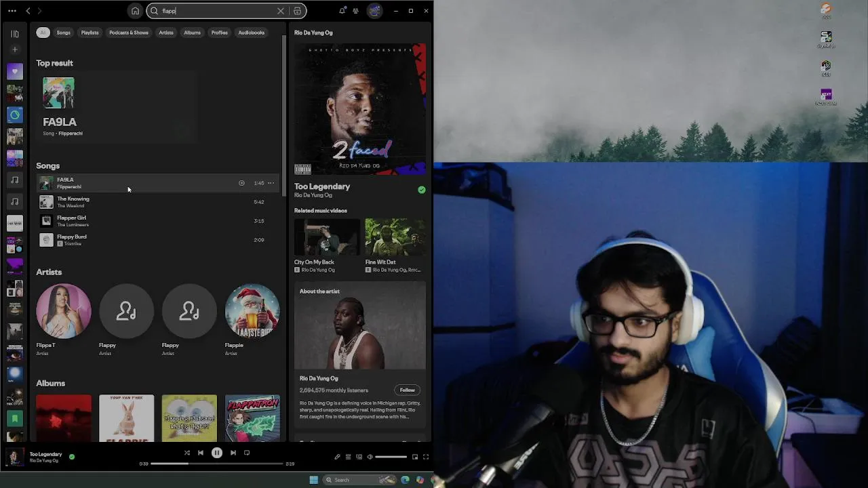Open miniplayer icon

click(x=415, y=457)
